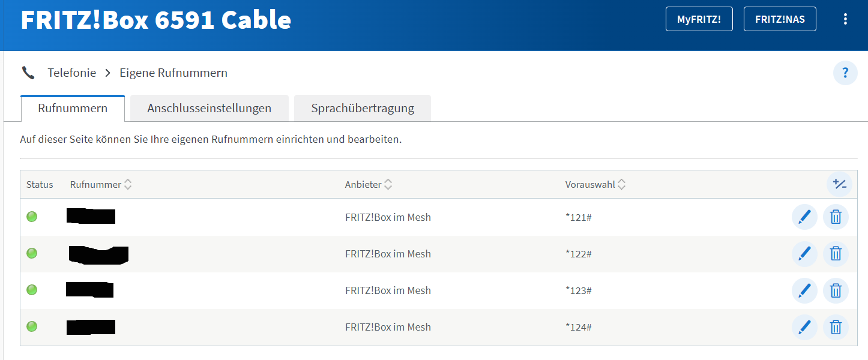
Task: Switch to the Anschlusseinstellungen tab
Action: click(x=209, y=109)
